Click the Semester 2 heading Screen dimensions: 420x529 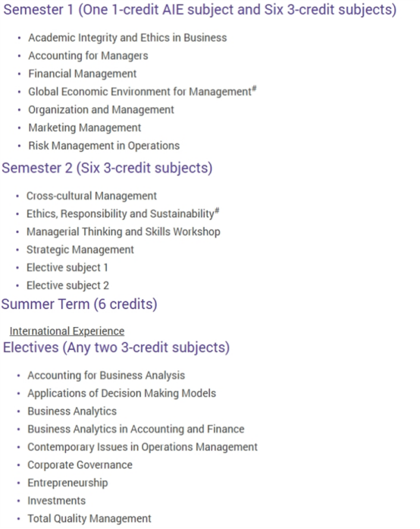point(107,168)
